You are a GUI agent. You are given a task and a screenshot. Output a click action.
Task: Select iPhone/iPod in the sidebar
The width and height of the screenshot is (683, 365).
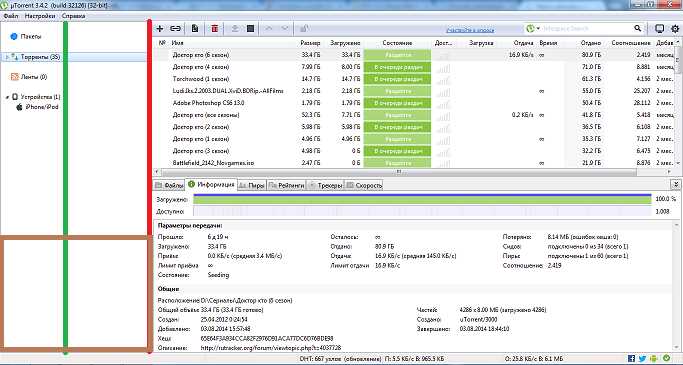[42, 107]
